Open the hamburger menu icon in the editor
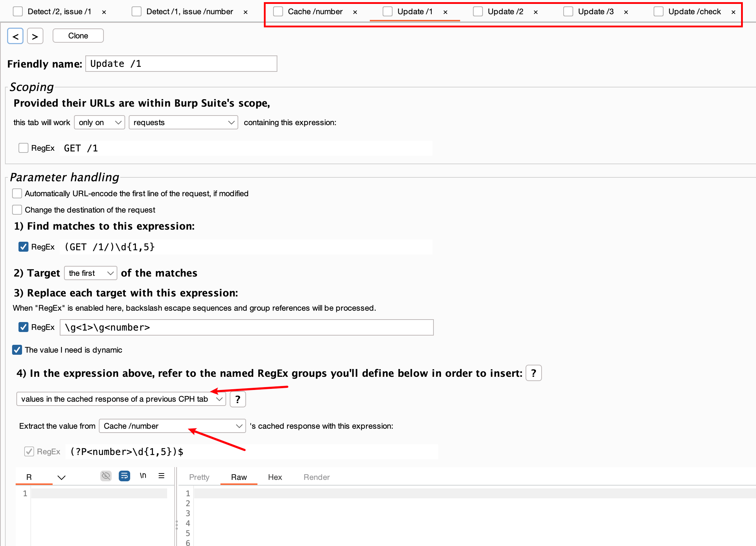 [x=161, y=476]
